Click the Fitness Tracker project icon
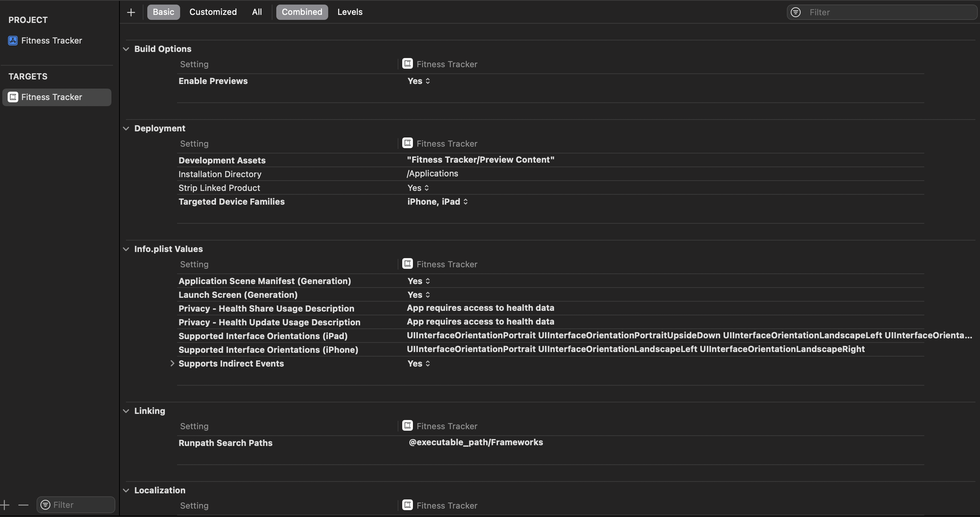The image size is (980, 517). click(13, 40)
